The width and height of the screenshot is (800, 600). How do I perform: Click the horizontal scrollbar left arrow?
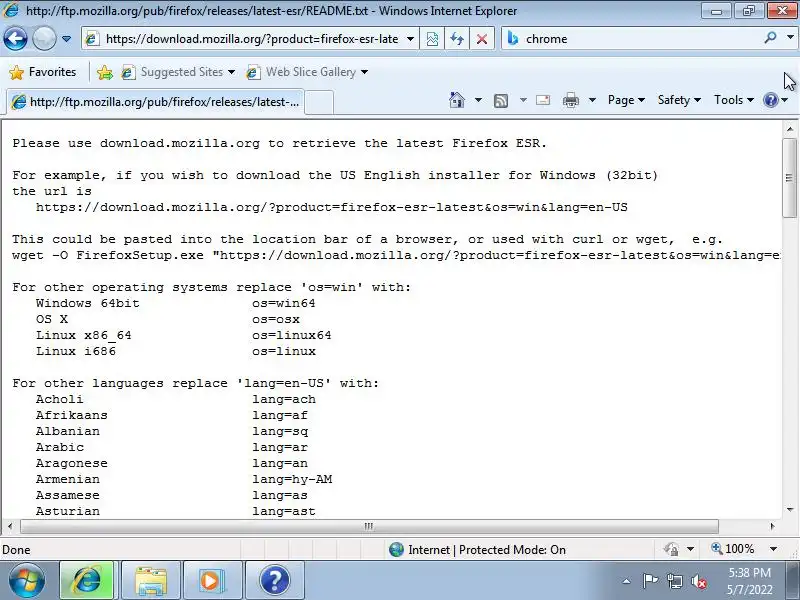[10, 526]
